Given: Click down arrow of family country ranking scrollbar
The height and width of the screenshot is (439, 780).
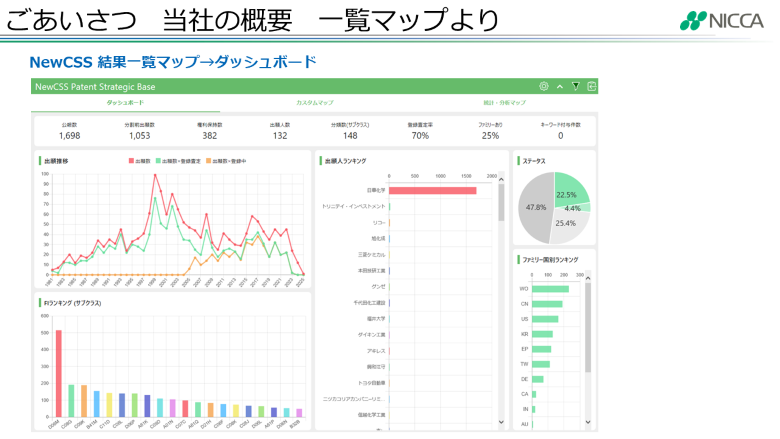Looking at the screenshot, I should pos(588,422).
